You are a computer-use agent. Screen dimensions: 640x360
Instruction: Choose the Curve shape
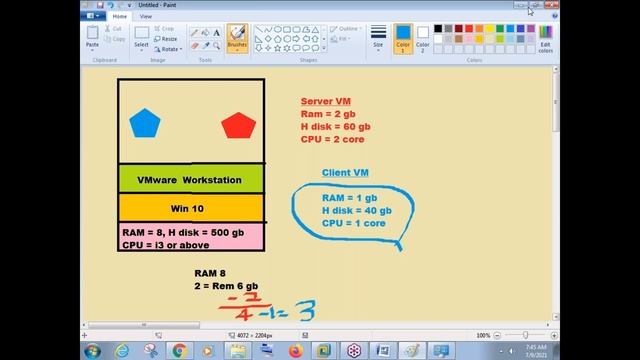pos(268,30)
